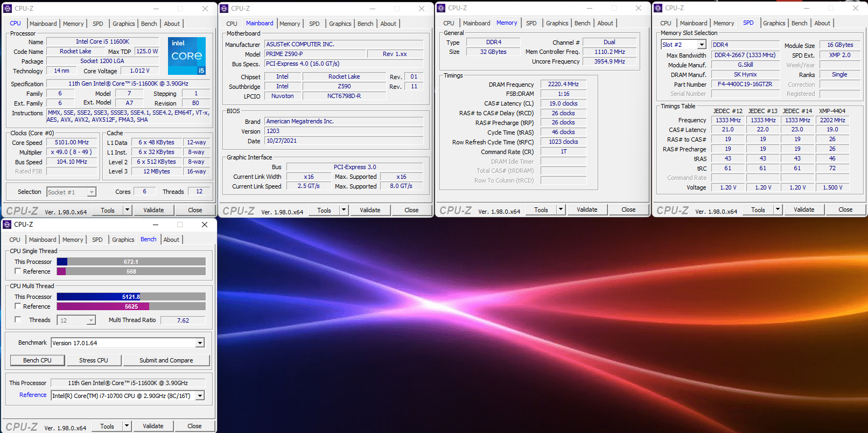Expand Tools dropdown arrow in Mainboard window
Viewport: 868px width, 433px height.
pyautogui.click(x=344, y=210)
